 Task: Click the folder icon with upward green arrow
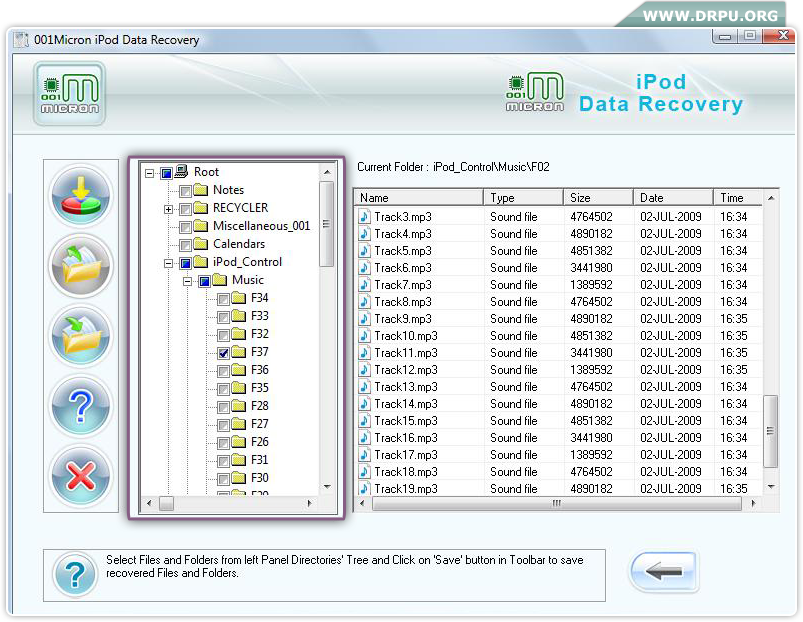tap(81, 266)
